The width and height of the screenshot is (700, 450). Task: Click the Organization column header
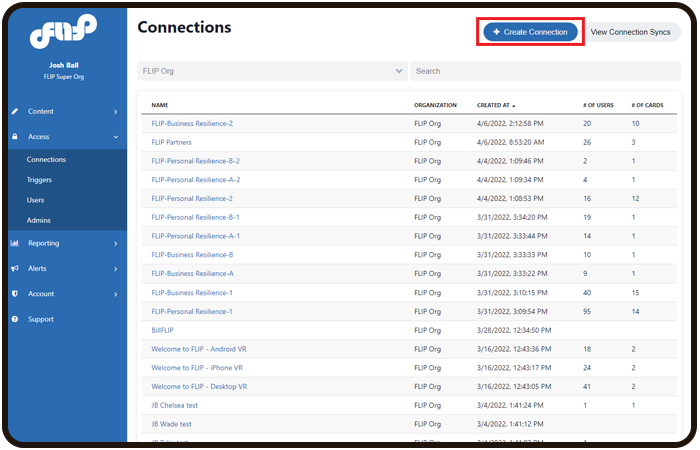(435, 105)
